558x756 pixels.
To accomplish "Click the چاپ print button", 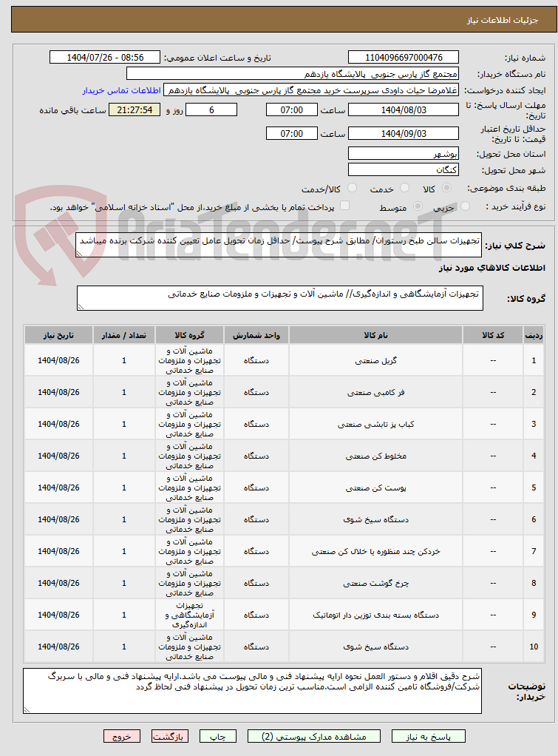I will 218,736.
